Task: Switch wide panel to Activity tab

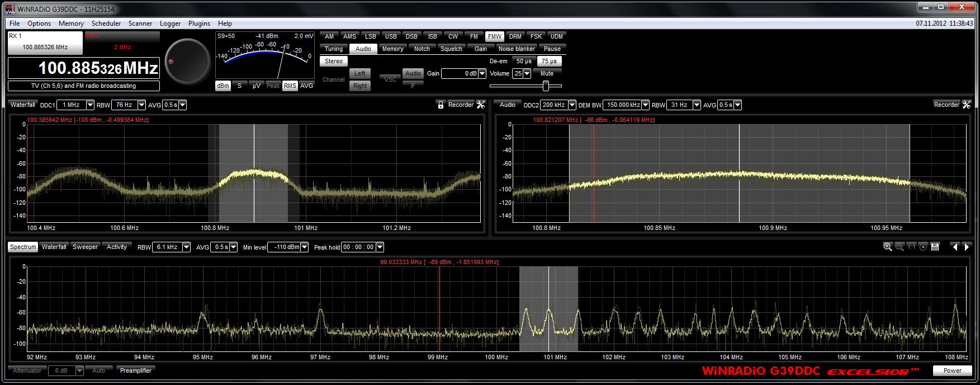Action: pos(117,247)
